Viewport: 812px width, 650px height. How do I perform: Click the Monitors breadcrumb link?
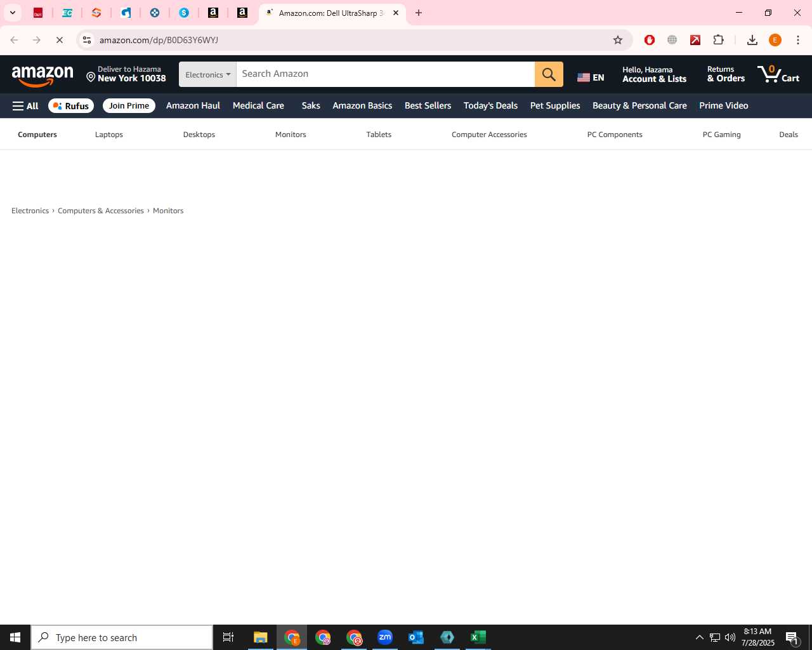(x=168, y=211)
